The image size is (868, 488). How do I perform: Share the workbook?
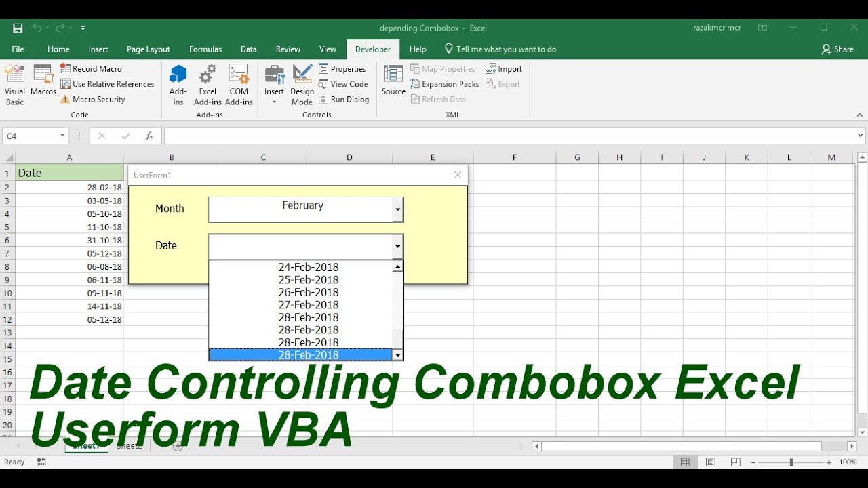pos(837,49)
